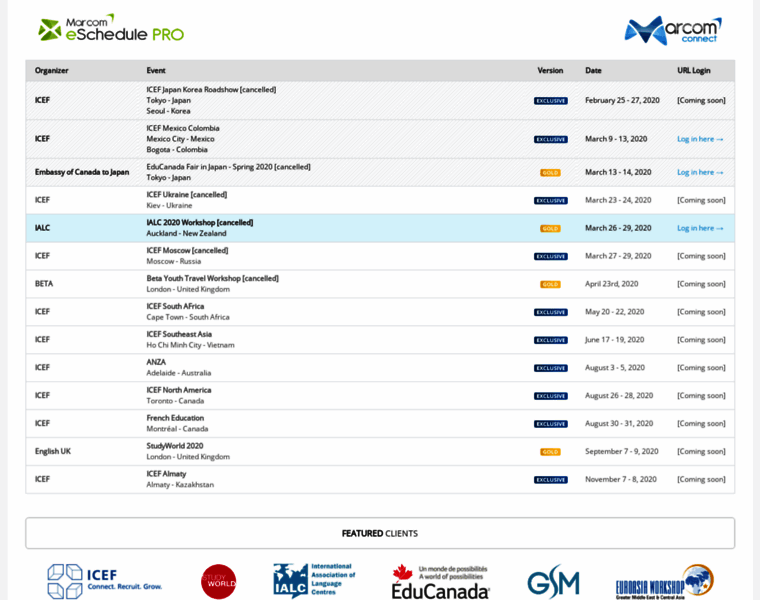This screenshot has height=600, width=760.
Task: Select the Organizer column header
Action: click(52, 71)
